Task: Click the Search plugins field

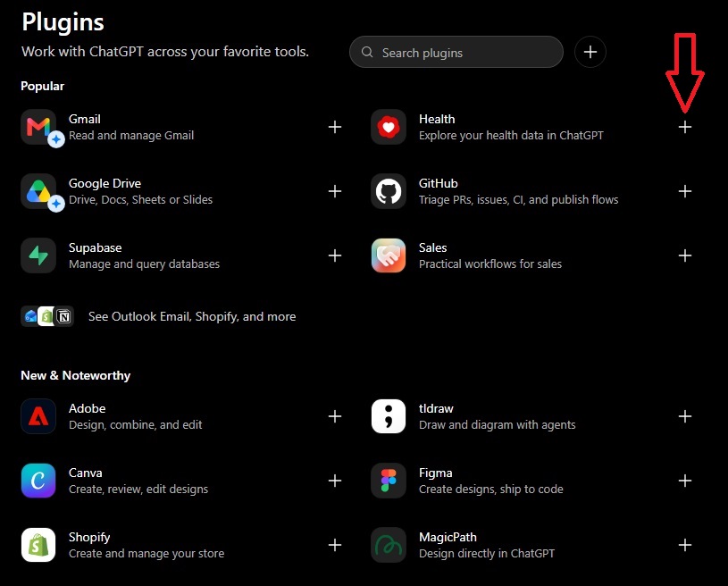Action: pyautogui.click(x=456, y=52)
